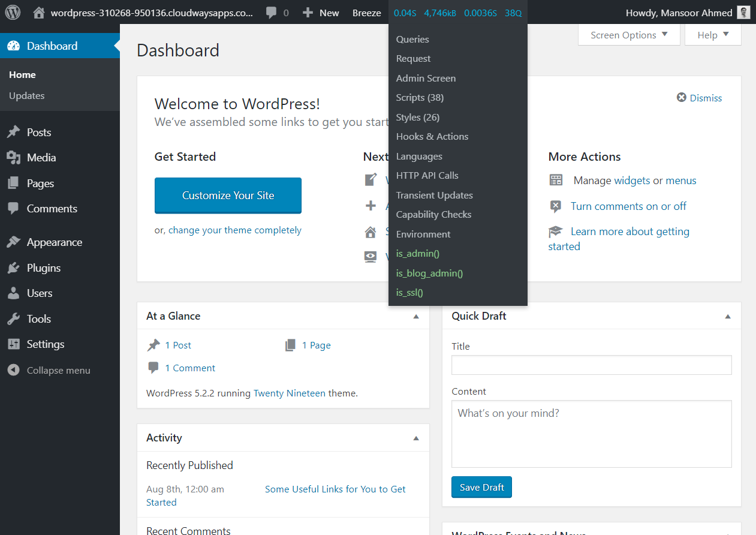Collapse the Activity panel

416,438
